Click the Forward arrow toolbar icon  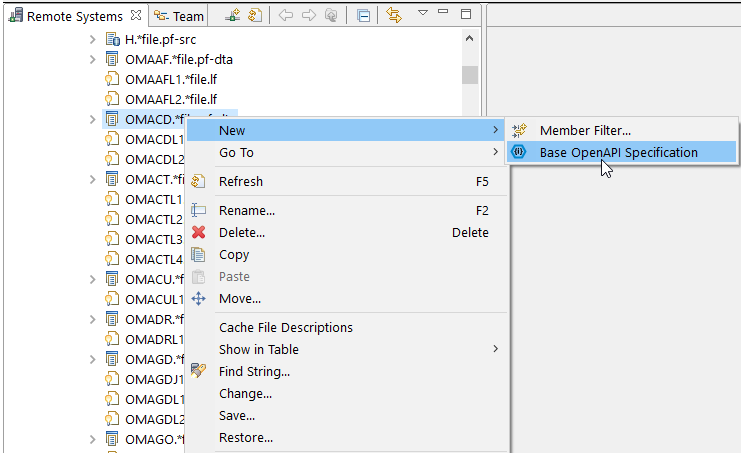308,16
